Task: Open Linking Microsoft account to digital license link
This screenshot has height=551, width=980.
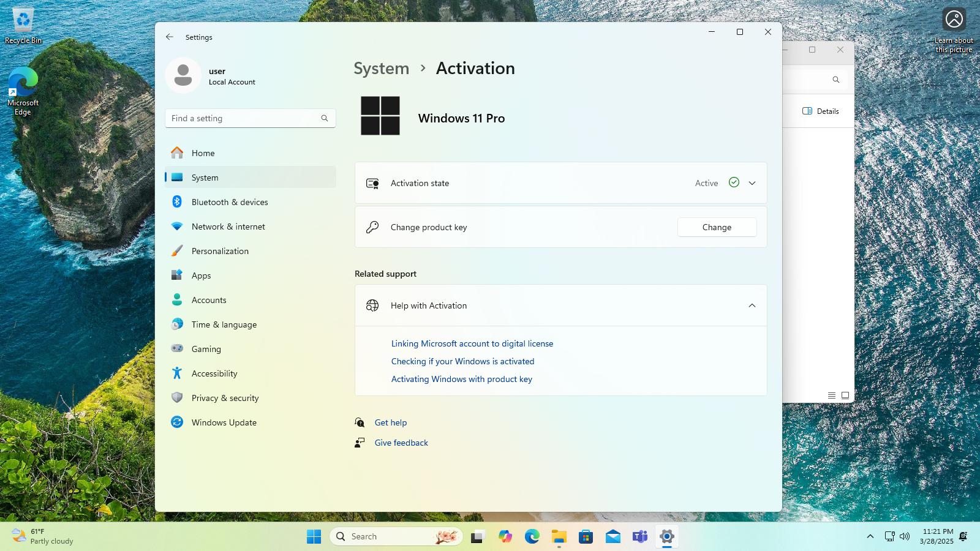Action: tap(472, 343)
